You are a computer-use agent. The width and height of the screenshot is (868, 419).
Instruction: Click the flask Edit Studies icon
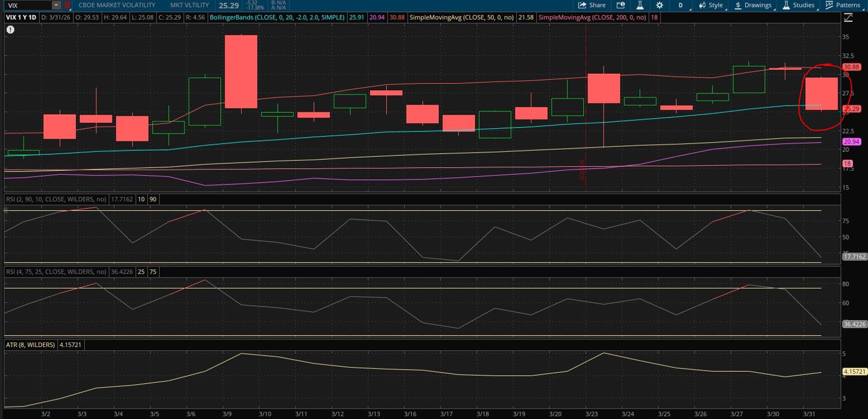point(640,6)
